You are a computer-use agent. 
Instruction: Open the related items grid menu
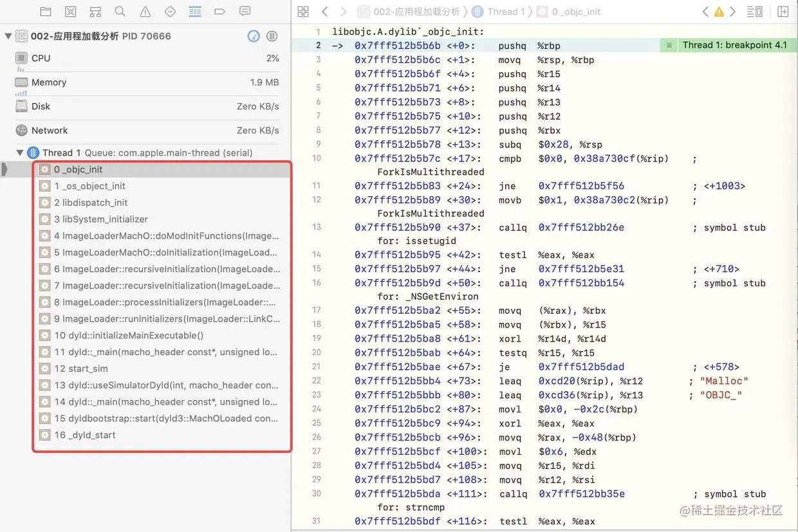[x=303, y=12]
